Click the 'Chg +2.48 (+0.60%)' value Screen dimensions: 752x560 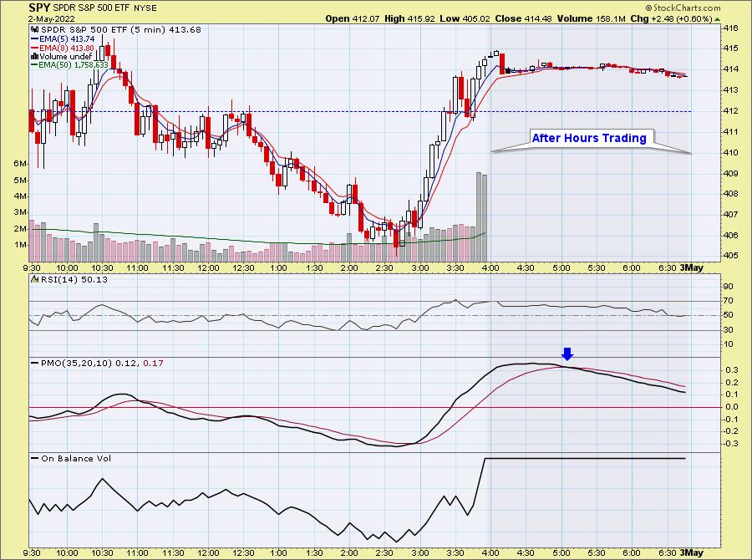pyautogui.click(x=672, y=18)
